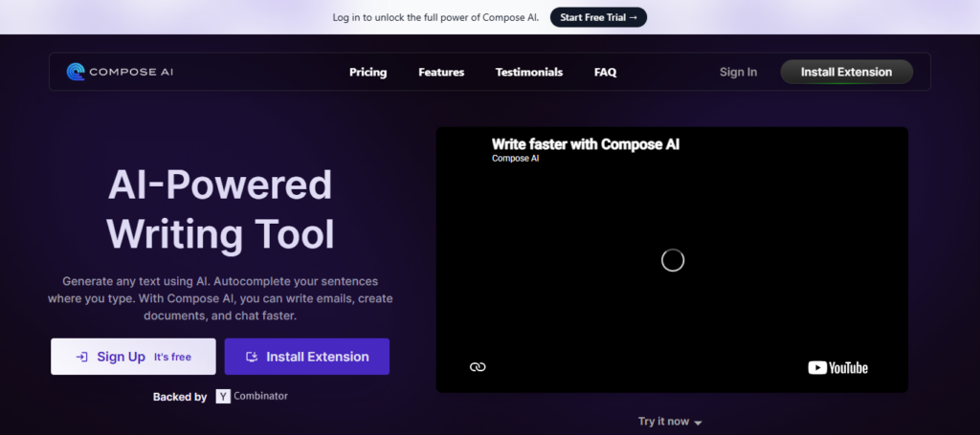Image resolution: width=980 pixels, height=435 pixels.
Task: Jump to the FAQ section
Action: coord(605,72)
